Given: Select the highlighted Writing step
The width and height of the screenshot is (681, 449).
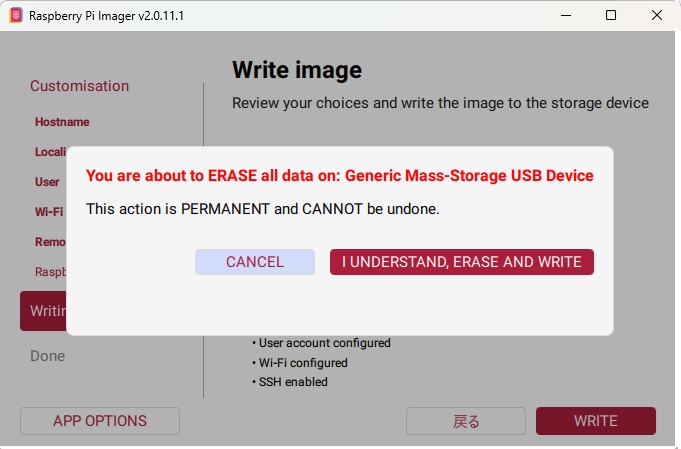Looking at the screenshot, I should click(x=43, y=311).
